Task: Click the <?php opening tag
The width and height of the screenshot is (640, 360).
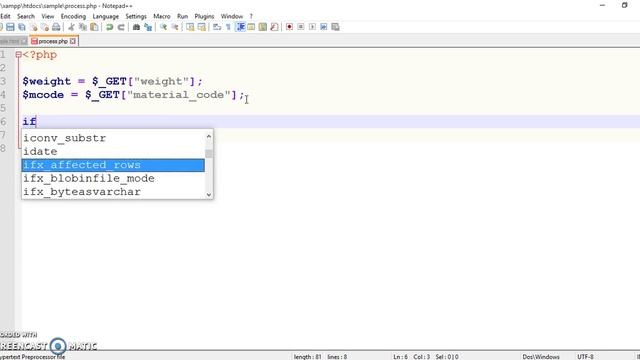Action: [x=40, y=55]
